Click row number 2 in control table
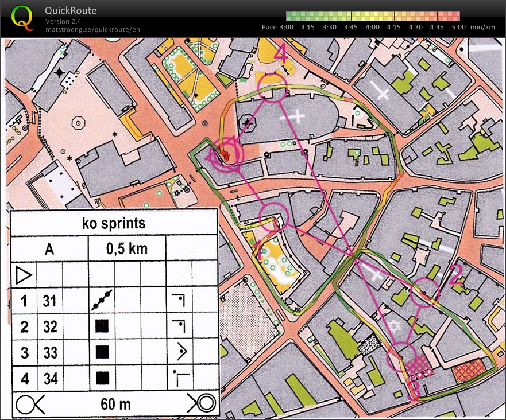Screen dimensions: 506x420 point(24,327)
